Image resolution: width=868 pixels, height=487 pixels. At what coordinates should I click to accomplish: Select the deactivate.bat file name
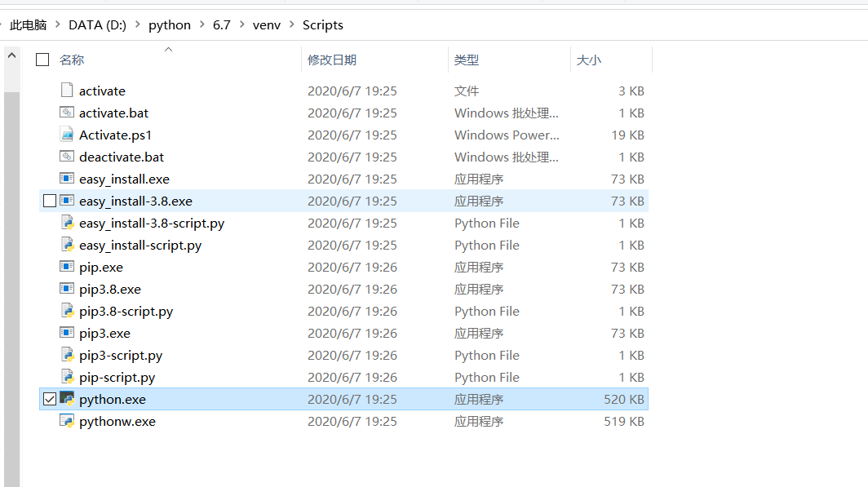point(121,157)
